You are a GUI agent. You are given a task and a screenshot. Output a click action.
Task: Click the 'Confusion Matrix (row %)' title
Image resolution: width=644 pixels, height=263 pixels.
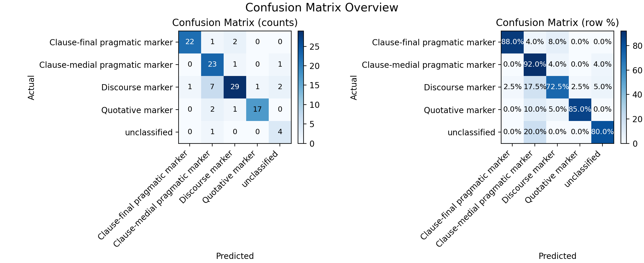[x=557, y=23]
